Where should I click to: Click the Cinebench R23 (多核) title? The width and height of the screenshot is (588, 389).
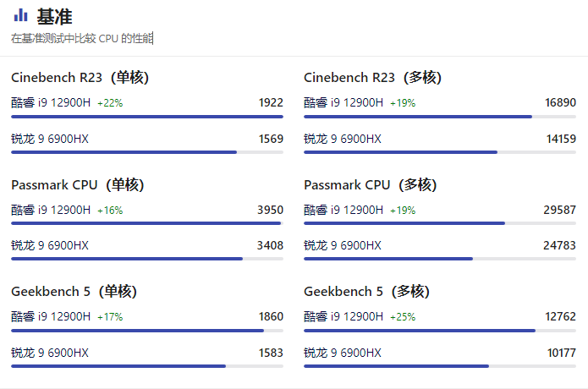tap(372, 78)
